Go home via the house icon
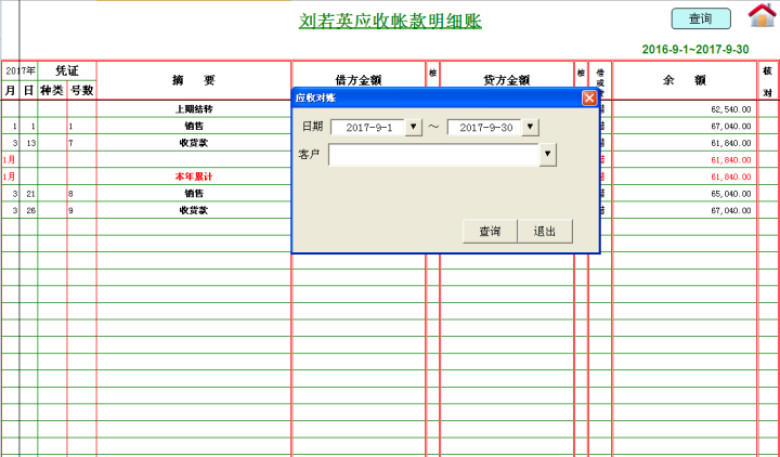The width and height of the screenshot is (780, 457). coord(762,15)
